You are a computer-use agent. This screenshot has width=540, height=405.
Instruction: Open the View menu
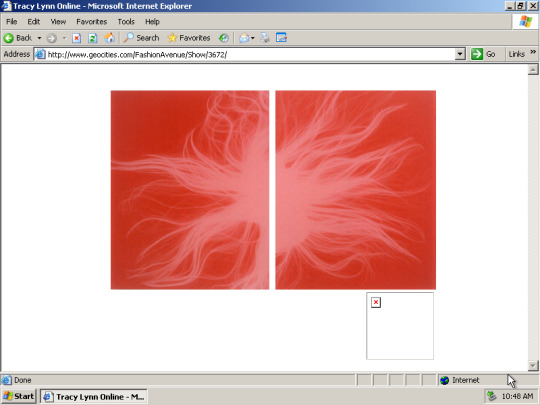coord(58,22)
